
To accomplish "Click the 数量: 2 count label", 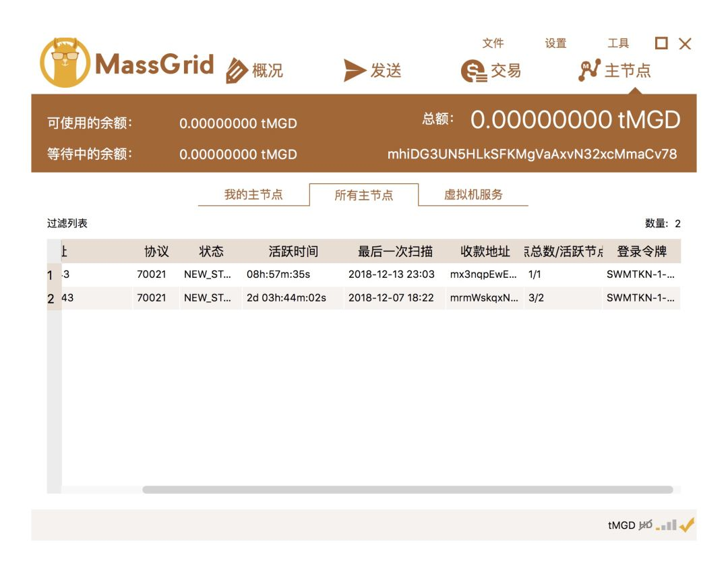I will tap(663, 223).
